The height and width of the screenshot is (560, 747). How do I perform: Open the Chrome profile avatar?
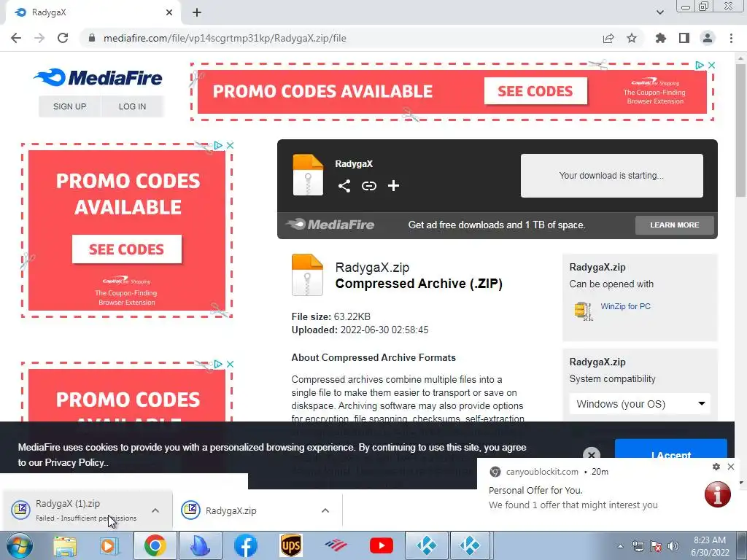pyautogui.click(x=708, y=38)
